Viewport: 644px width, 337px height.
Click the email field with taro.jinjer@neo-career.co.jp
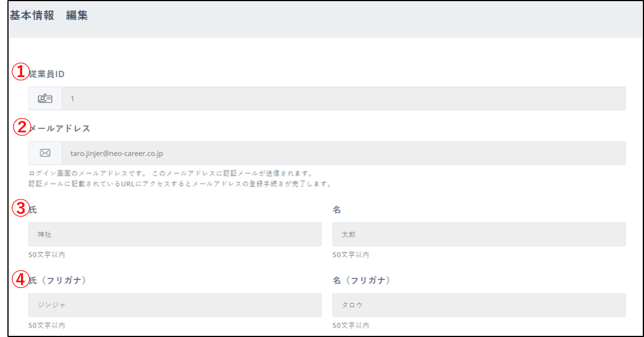pos(343,153)
